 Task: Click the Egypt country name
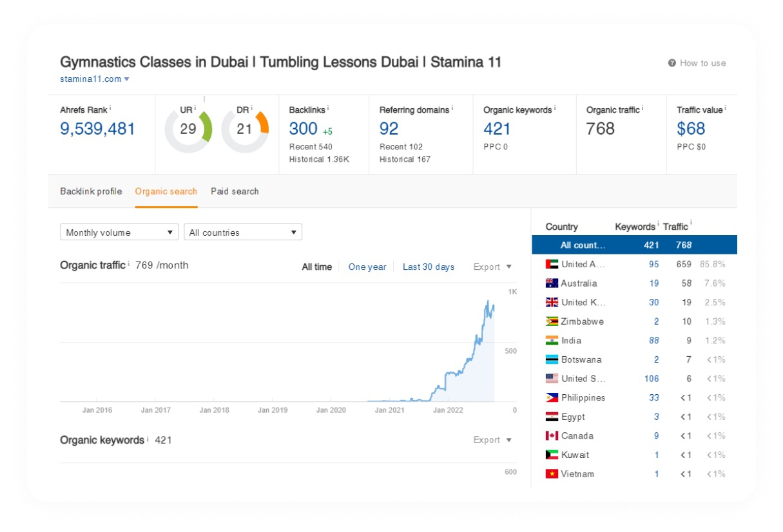click(573, 417)
